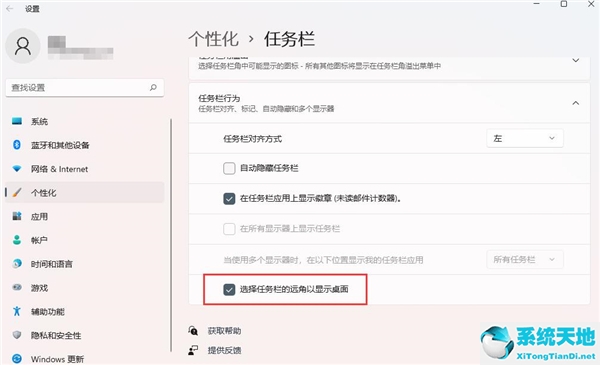The width and height of the screenshot is (600, 365).
Task: Click the search magnifier icon in 查找设置
Action: 153,88
